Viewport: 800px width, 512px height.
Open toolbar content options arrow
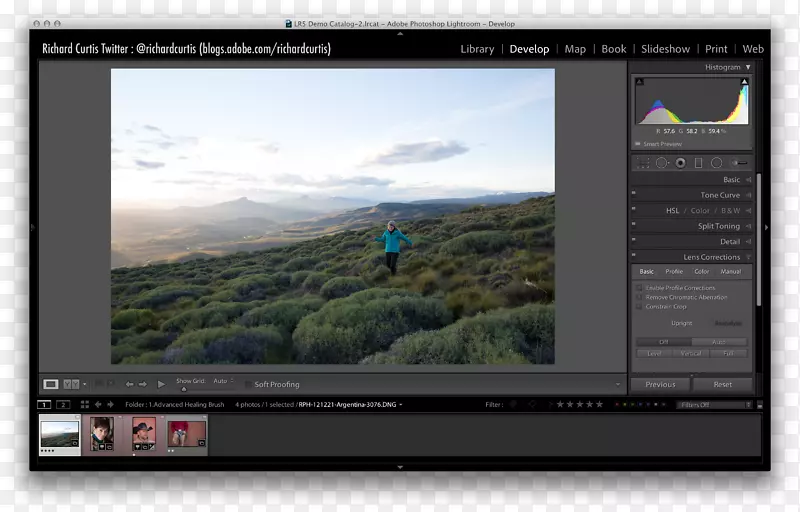[x=618, y=385]
